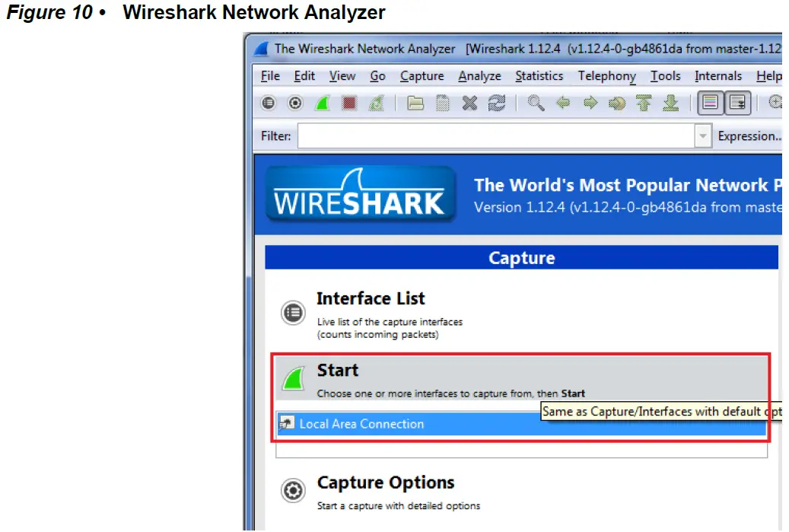Open the Go menu
Screen dimensions: 789x532
377,76
